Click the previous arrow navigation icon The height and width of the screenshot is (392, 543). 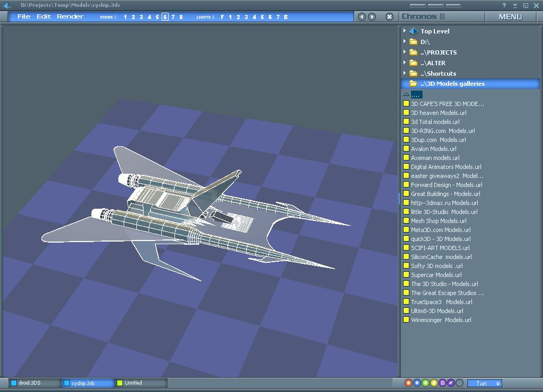362,16
